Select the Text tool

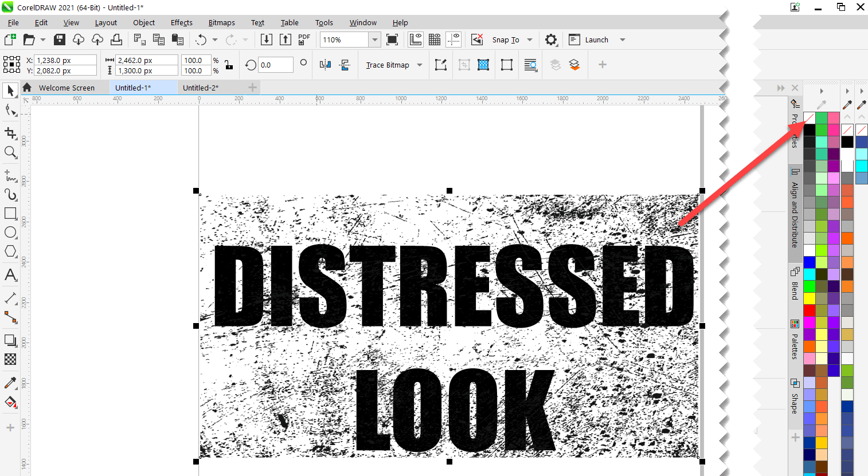10,275
